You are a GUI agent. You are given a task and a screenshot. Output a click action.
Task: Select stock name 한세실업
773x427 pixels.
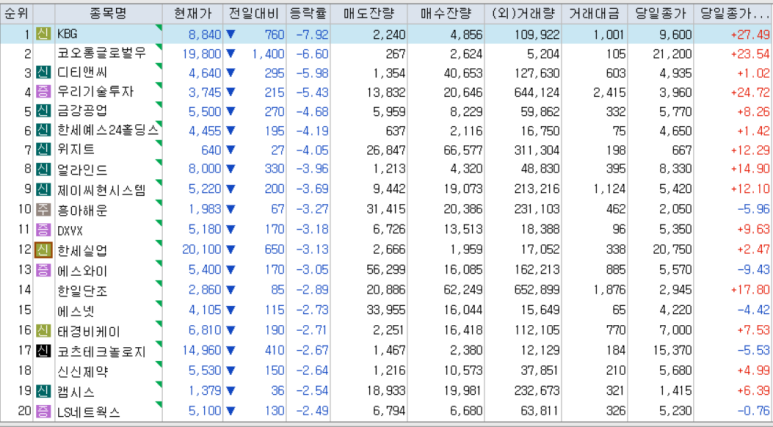click(82, 251)
